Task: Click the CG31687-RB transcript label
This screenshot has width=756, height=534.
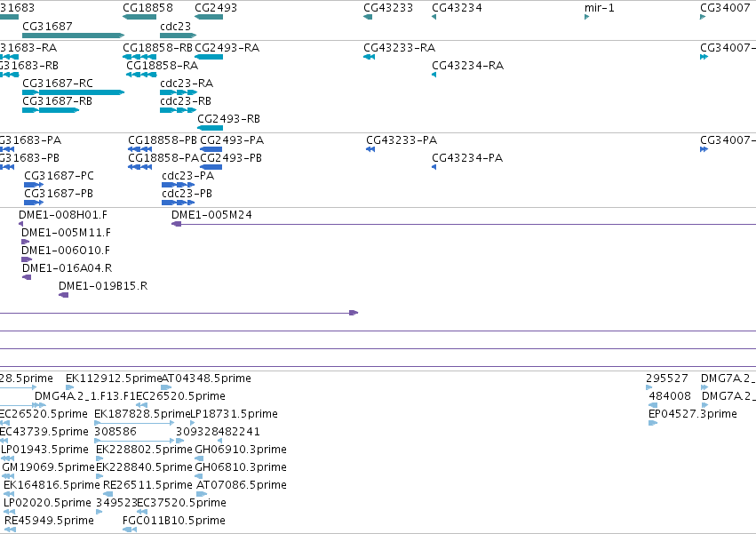Action: (57, 101)
